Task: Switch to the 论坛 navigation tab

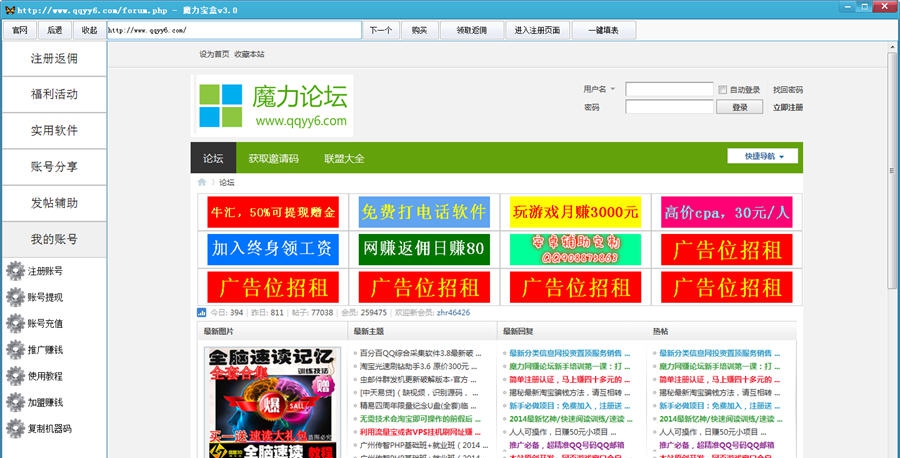Action: tap(213, 158)
